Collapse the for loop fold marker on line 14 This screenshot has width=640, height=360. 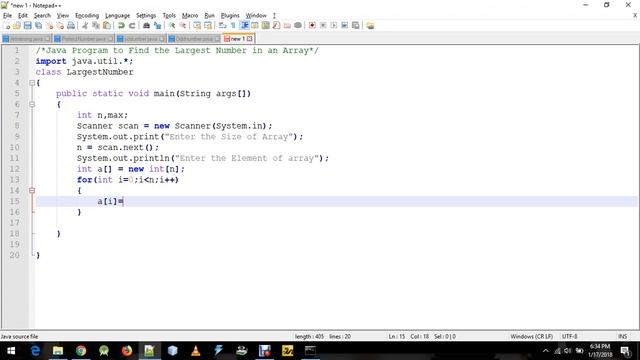[32, 191]
